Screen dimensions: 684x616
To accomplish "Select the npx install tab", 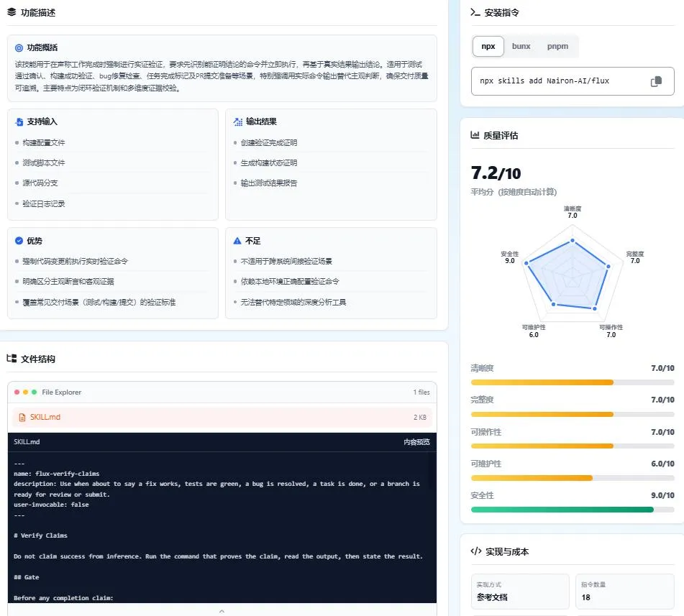I will tap(488, 46).
